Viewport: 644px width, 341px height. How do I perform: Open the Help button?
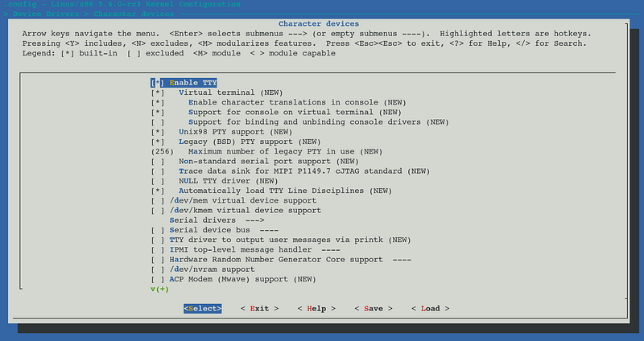311,308
